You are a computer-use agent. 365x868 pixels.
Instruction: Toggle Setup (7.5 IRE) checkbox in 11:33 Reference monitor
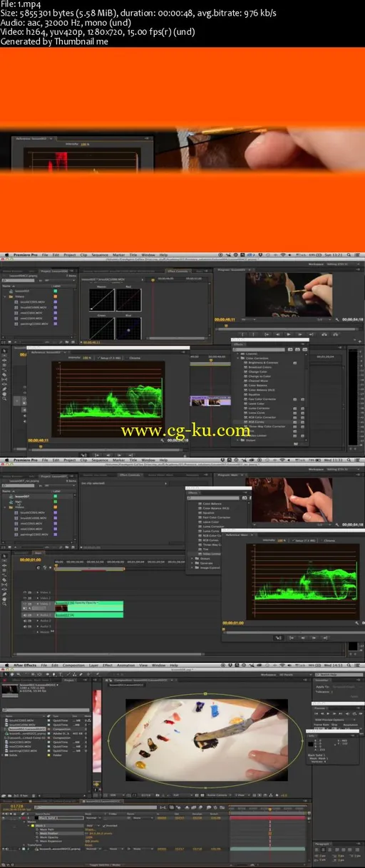294,540
